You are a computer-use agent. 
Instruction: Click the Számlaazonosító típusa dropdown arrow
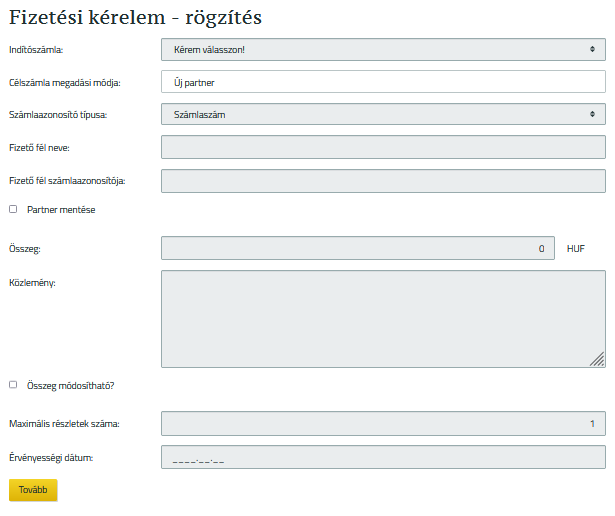tap(593, 115)
